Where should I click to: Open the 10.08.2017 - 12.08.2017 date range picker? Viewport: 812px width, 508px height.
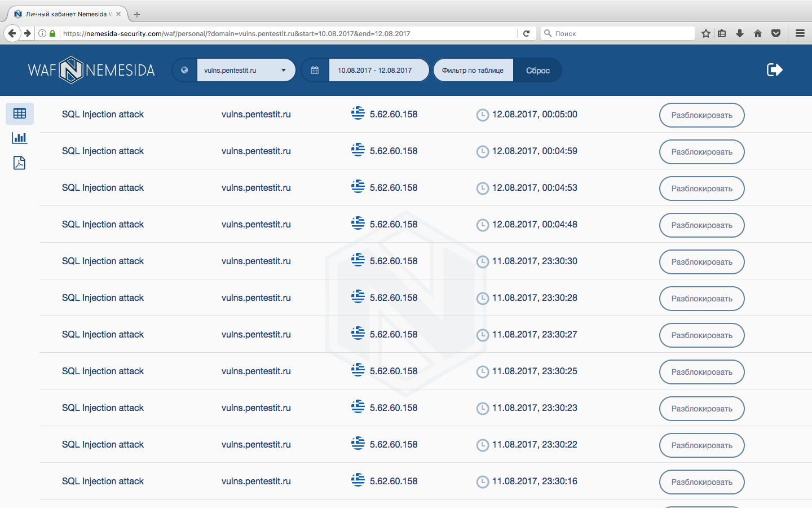(378, 71)
